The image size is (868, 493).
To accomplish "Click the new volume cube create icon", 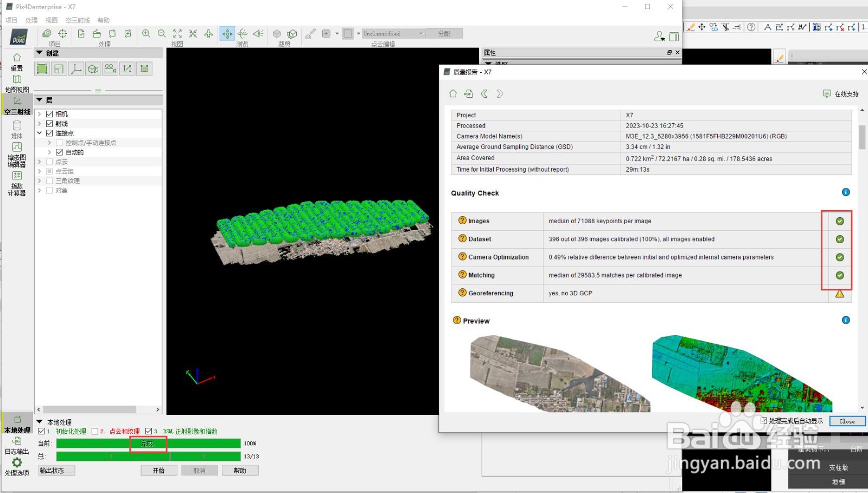I will (93, 68).
